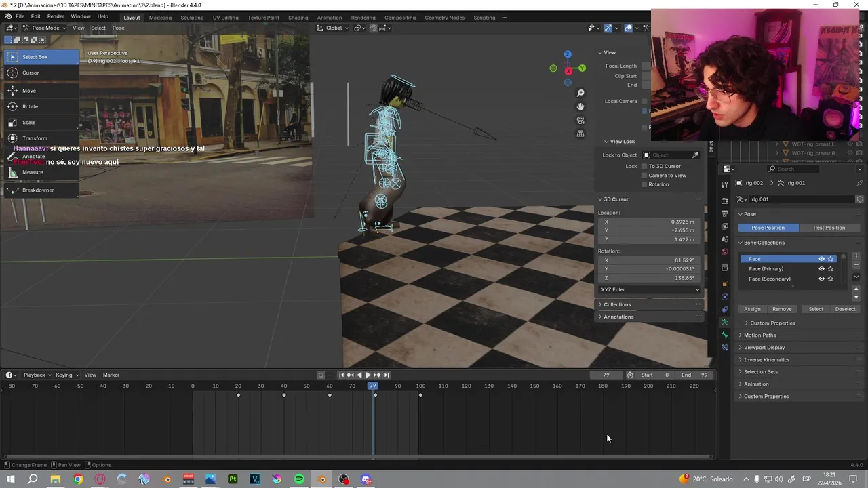868x488 pixels.
Task: Click the Rest Position button
Action: (x=829, y=228)
